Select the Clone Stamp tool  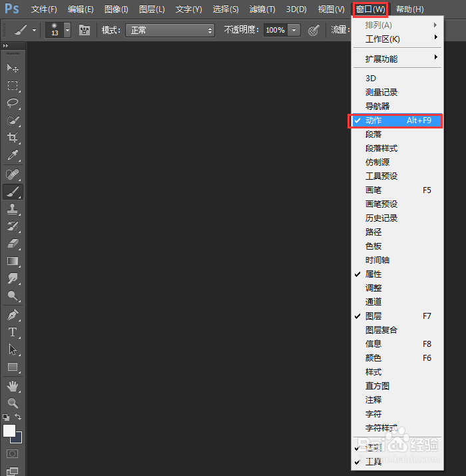click(x=13, y=209)
